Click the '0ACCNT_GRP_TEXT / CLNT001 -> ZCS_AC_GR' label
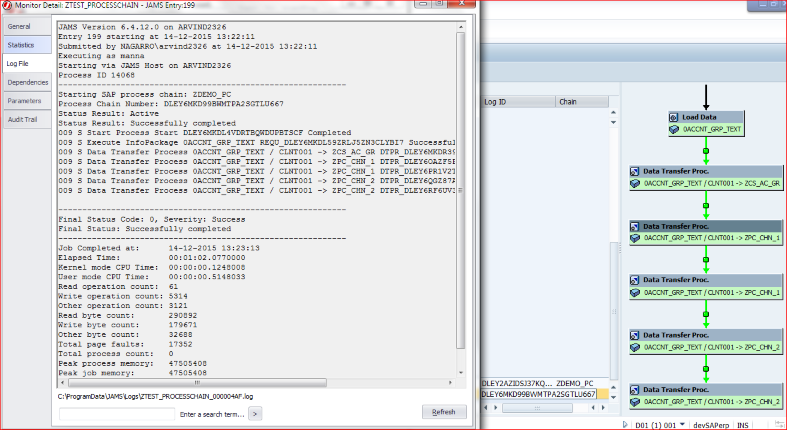The image size is (787, 430). (x=712, y=184)
